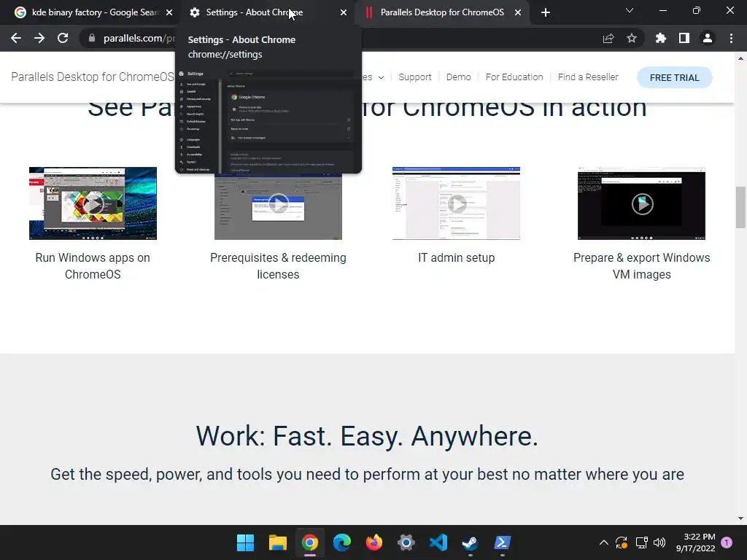This screenshot has height=560, width=747.
Task: Play the Run Windows apps on ChromeOS video
Action: tap(93, 204)
